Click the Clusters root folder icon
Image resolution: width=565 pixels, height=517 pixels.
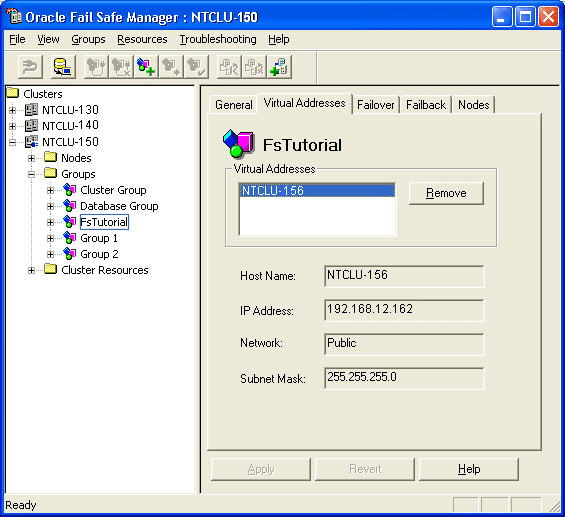tap(13, 93)
